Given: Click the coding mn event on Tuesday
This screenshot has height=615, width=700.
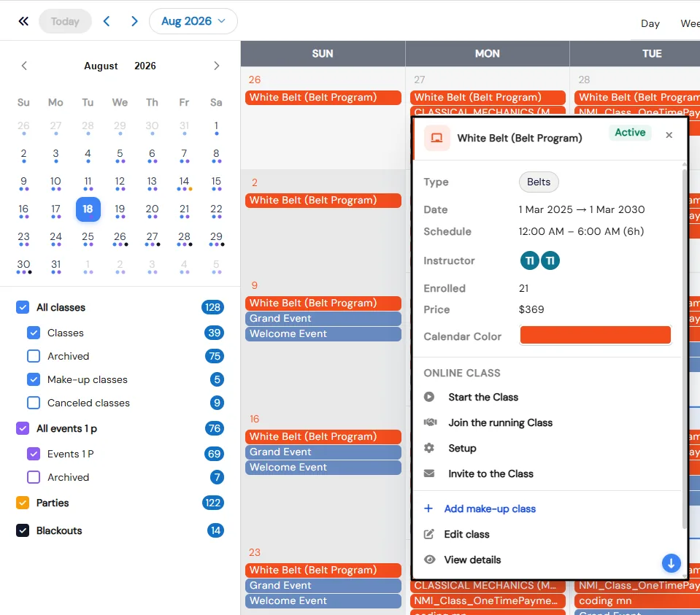Looking at the screenshot, I should [637, 600].
